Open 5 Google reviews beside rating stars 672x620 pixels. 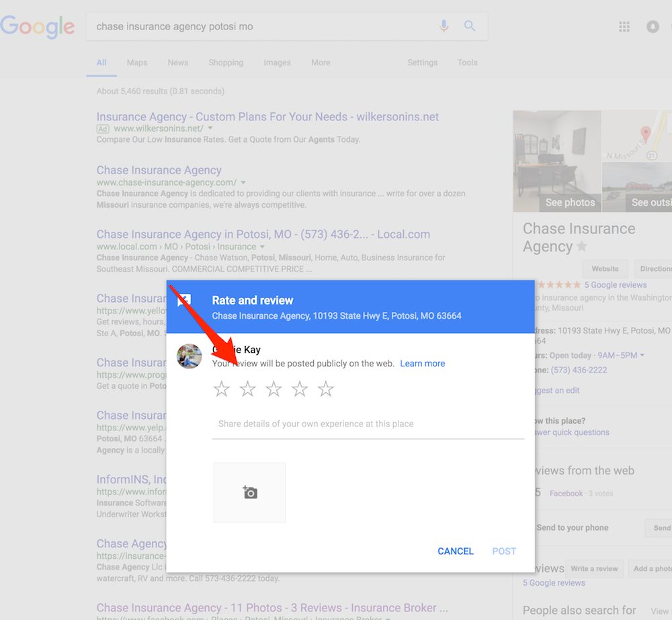616,284
